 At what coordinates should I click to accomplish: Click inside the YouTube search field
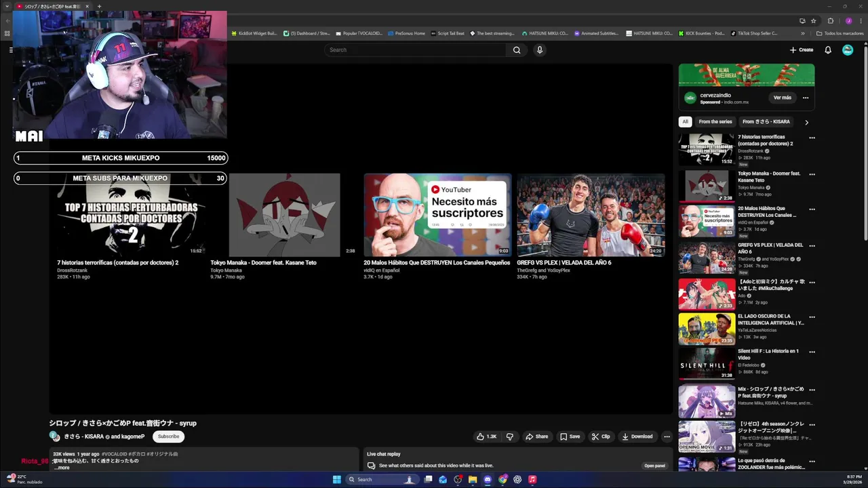tap(415, 50)
